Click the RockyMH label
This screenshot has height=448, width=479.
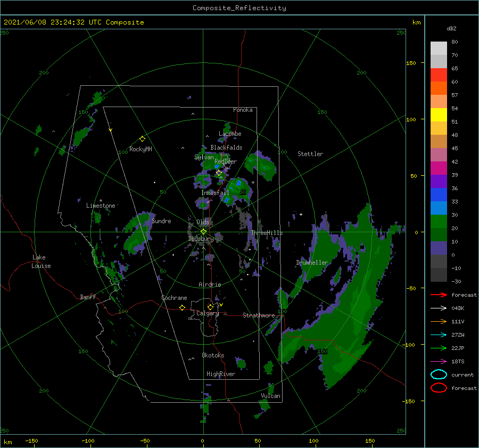(x=141, y=149)
